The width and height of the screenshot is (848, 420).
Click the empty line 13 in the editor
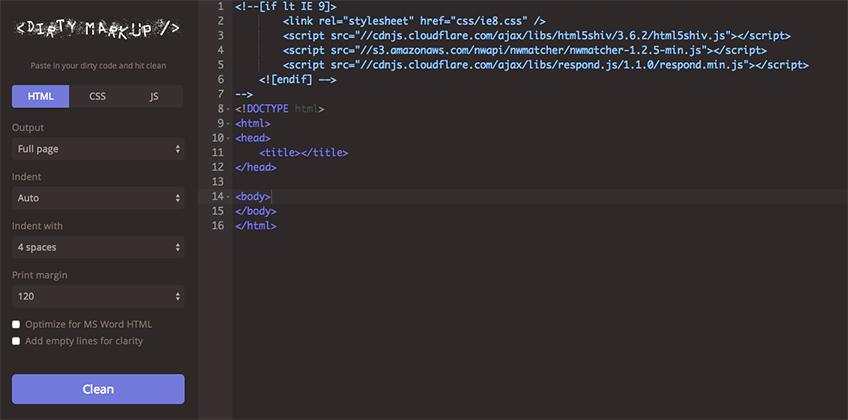point(540,182)
